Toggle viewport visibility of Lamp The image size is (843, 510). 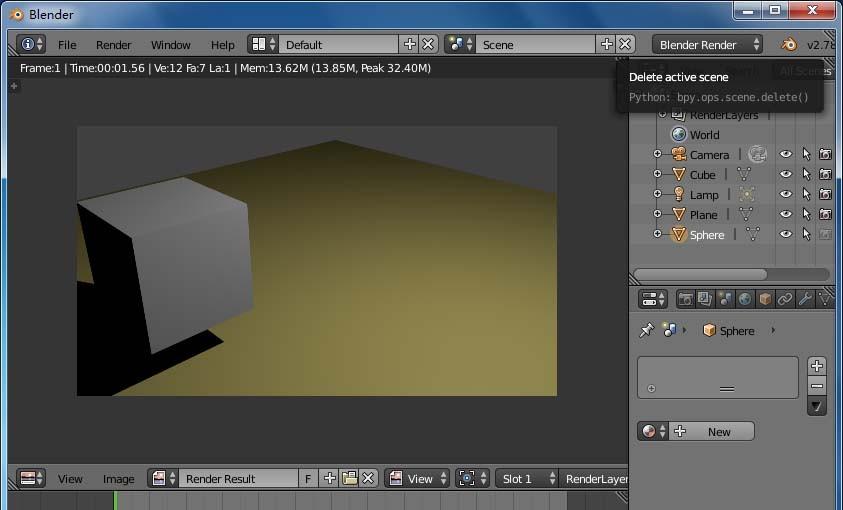(x=785, y=194)
